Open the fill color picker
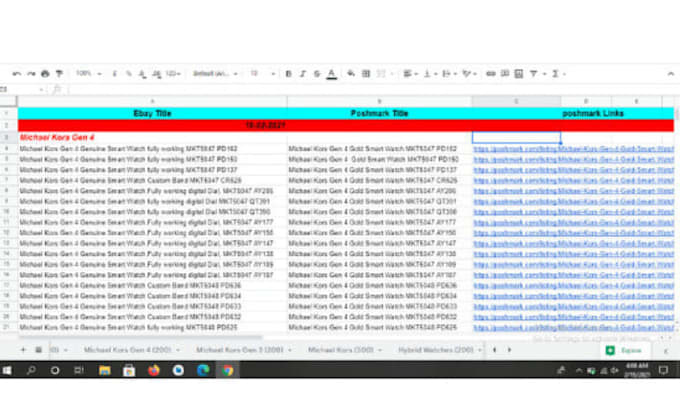The height and width of the screenshot is (411, 680). tap(351, 74)
